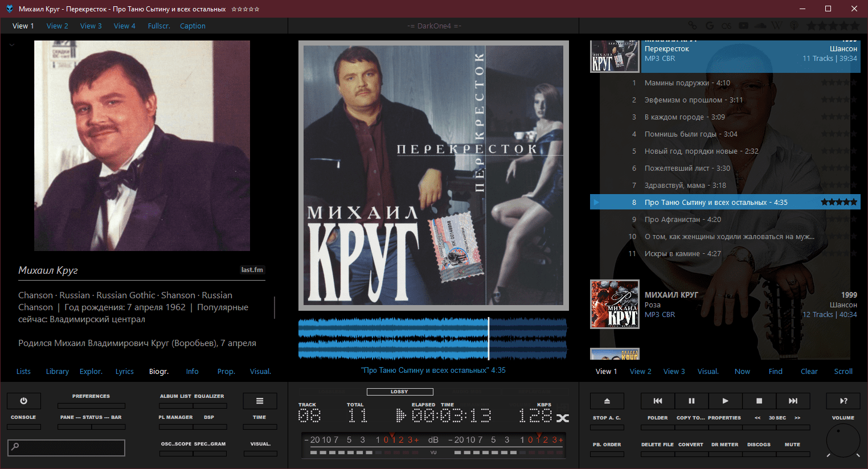Toggle Stop After Current button
This screenshot has width=868, height=469.
[607, 427]
